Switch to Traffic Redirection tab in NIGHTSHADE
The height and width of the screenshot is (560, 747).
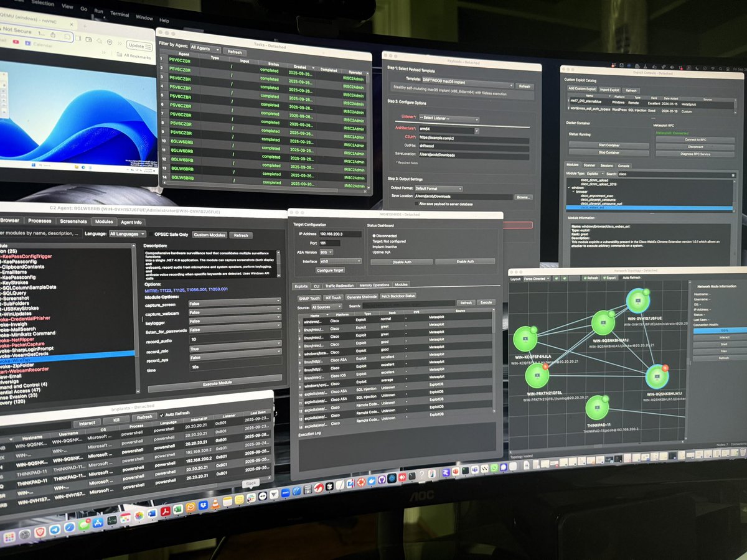339,286
